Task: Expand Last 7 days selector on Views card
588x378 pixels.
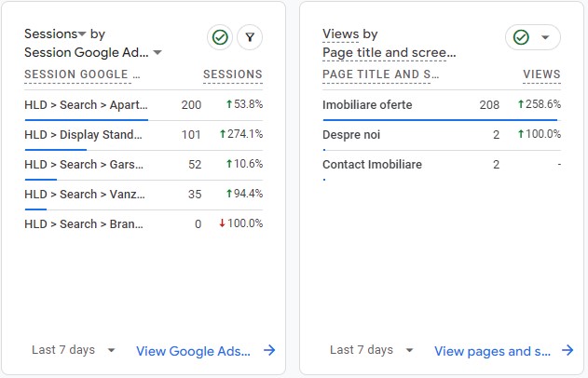Action: [x=409, y=351]
